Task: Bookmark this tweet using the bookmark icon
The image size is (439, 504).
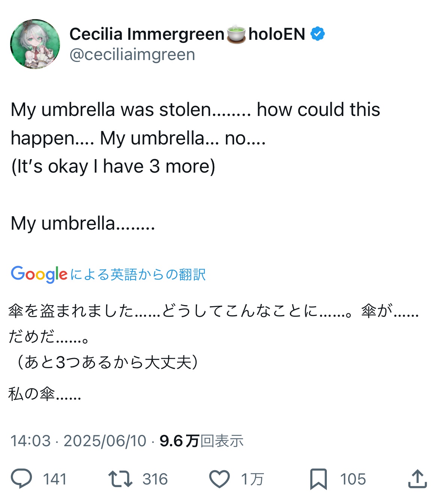Action: (x=318, y=479)
